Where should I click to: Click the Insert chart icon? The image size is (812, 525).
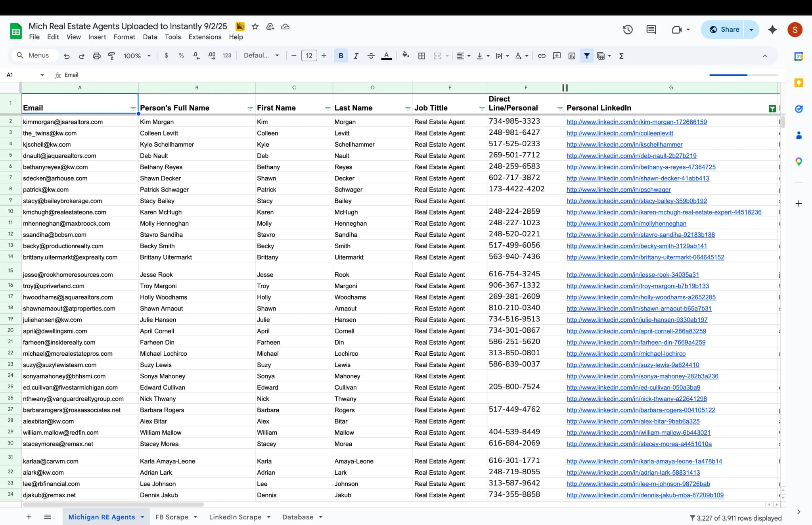pos(572,56)
